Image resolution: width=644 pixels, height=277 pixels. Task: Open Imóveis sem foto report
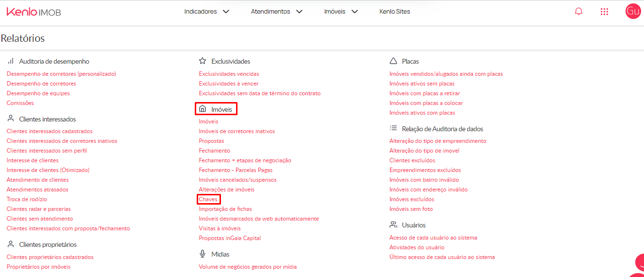tap(411, 209)
